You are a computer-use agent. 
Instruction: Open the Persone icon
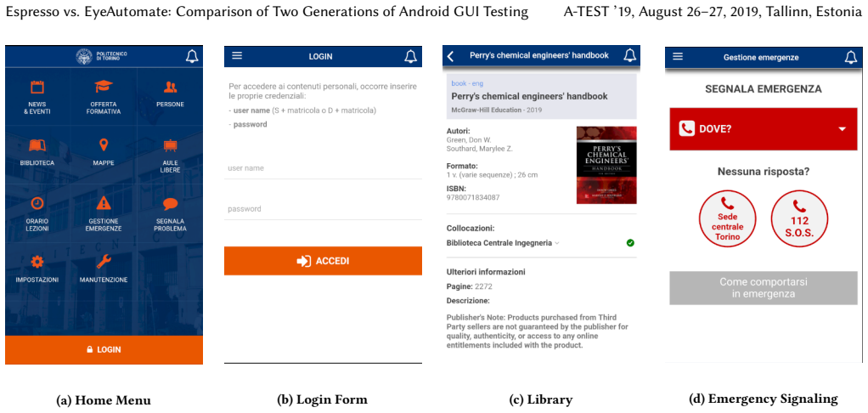tap(170, 87)
